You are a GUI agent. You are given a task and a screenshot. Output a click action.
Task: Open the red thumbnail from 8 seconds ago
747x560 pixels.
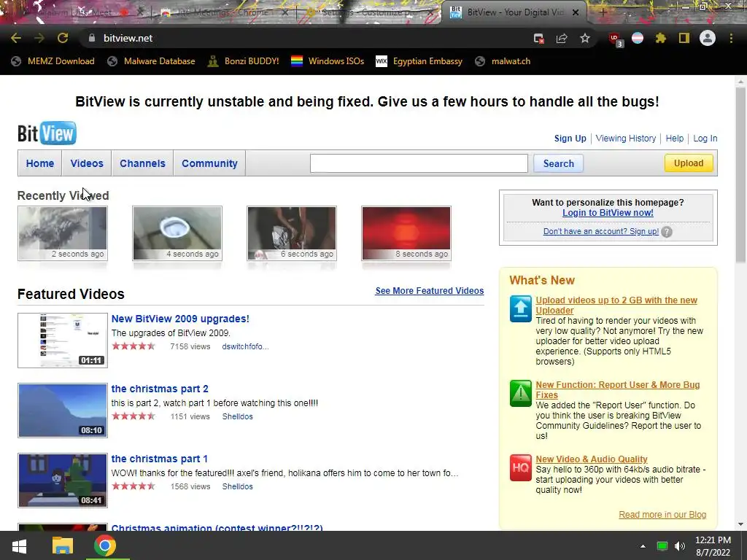[x=406, y=233]
